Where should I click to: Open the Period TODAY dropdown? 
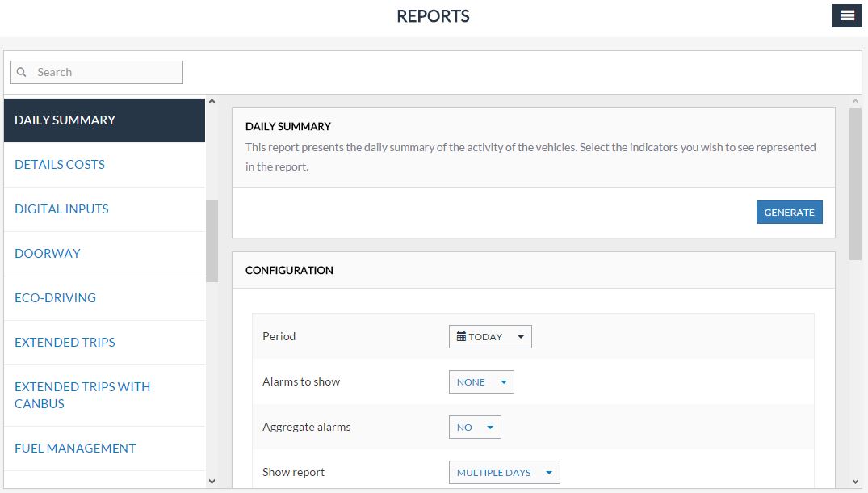[x=490, y=337]
